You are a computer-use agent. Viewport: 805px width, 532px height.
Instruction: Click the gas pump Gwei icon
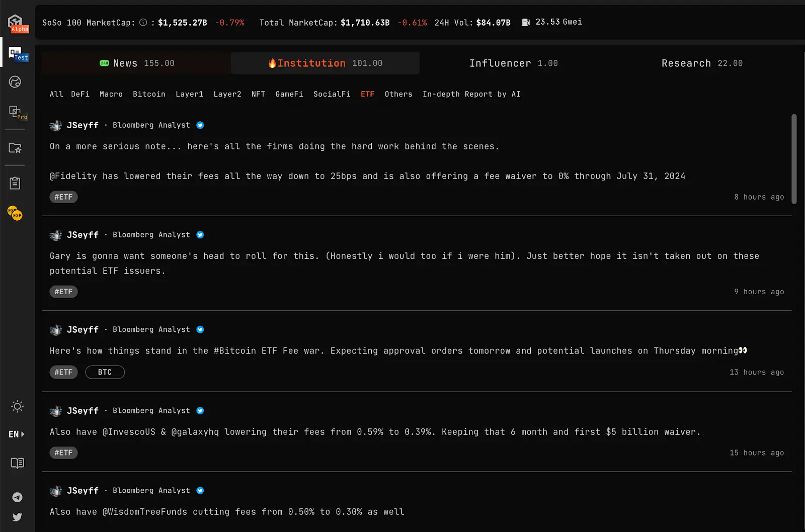[x=526, y=22]
